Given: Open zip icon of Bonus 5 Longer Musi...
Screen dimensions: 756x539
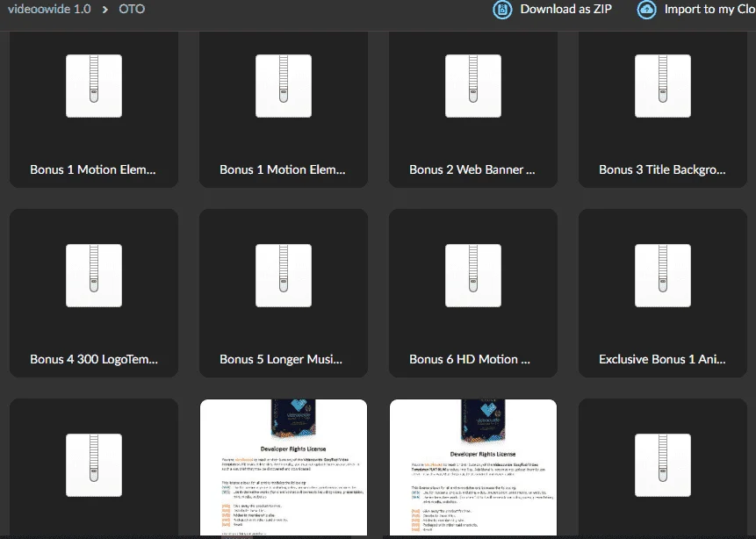Looking at the screenshot, I should pyautogui.click(x=284, y=276).
